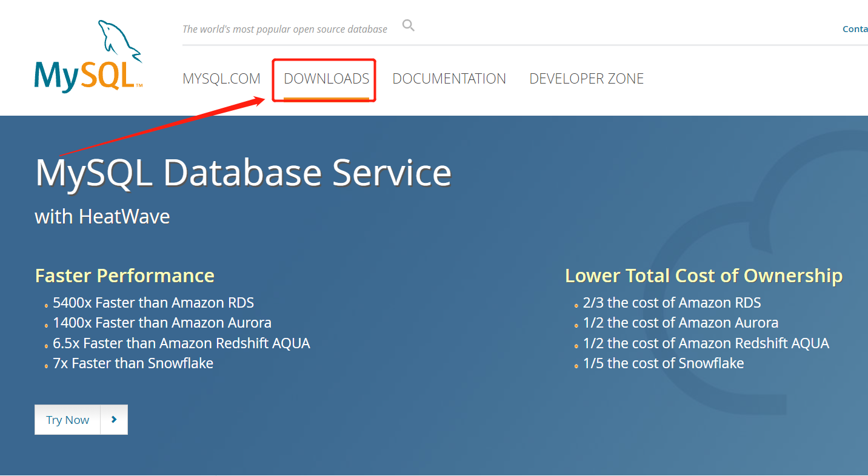Click the 'with HeatWave' subtitle
This screenshot has width=868, height=476.
tap(102, 217)
